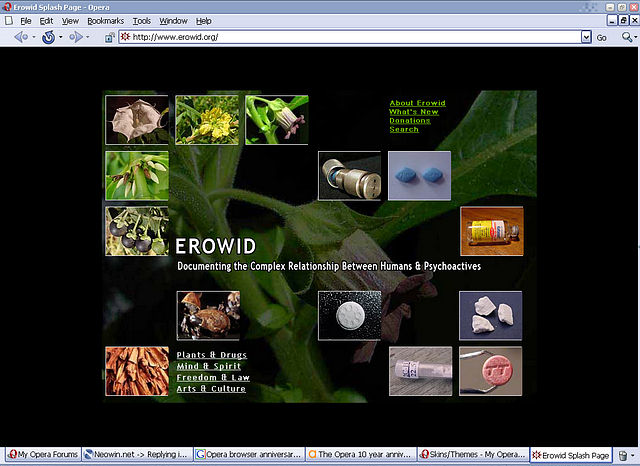Follow the Search link on page
640x466 pixels.
(404, 129)
